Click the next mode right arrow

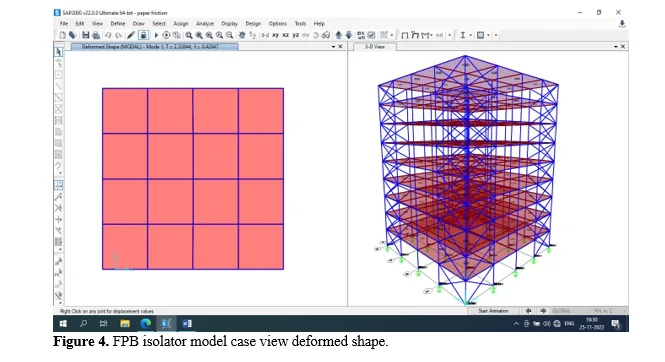click(543, 311)
